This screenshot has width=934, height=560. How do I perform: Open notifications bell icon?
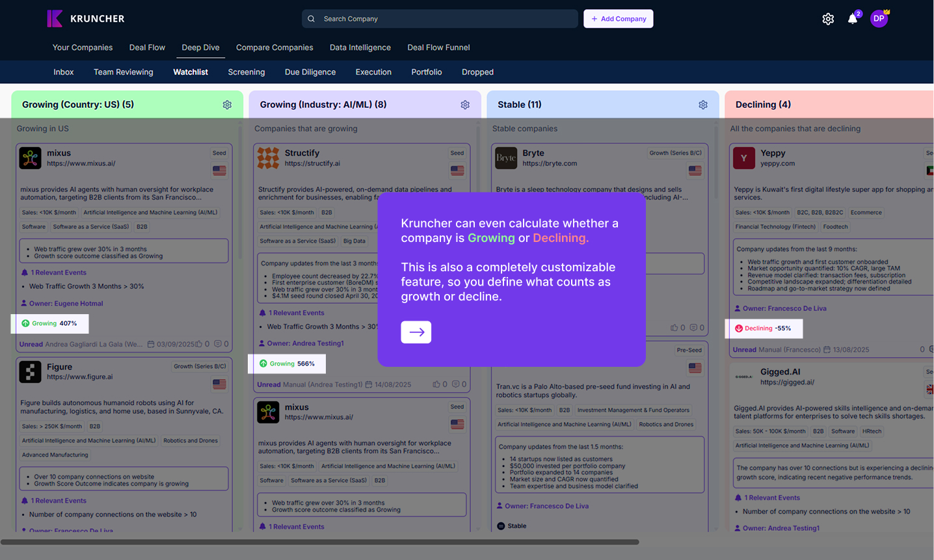pyautogui.click(x=853, y=19)
